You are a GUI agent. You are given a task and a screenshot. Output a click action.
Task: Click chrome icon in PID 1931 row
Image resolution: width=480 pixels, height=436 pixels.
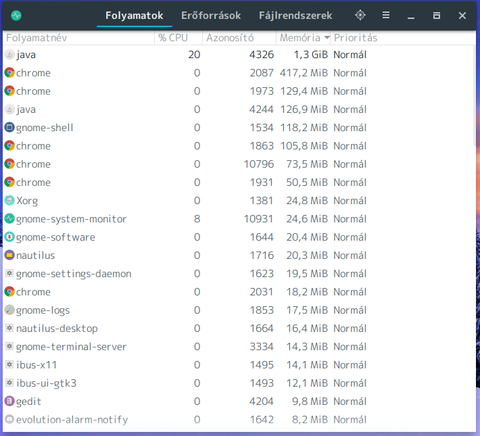[x=10, y=182]
